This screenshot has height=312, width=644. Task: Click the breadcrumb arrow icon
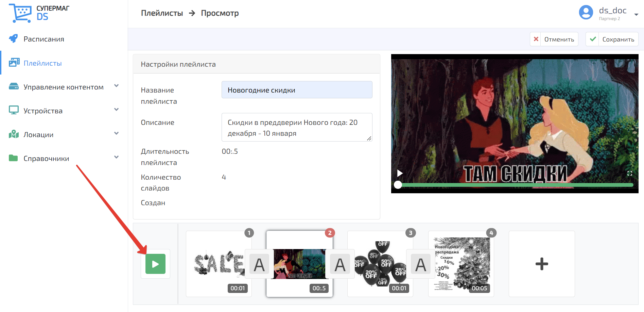point(192,13)
